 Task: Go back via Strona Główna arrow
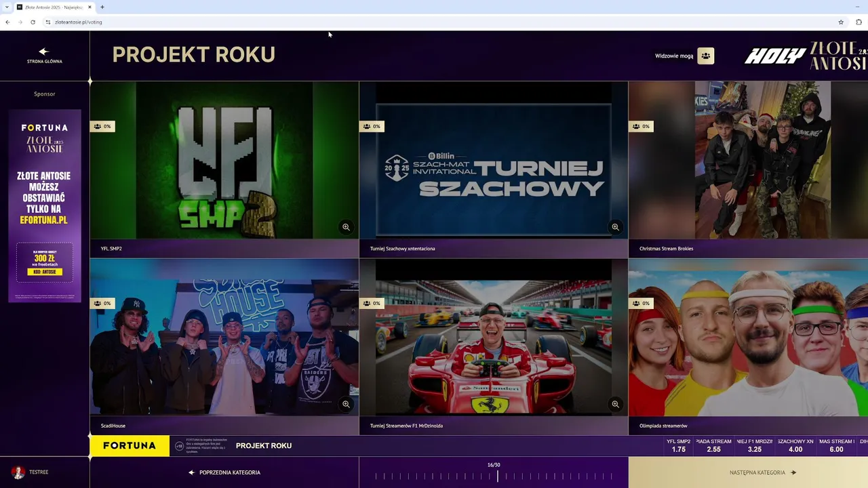click(44, 52)
